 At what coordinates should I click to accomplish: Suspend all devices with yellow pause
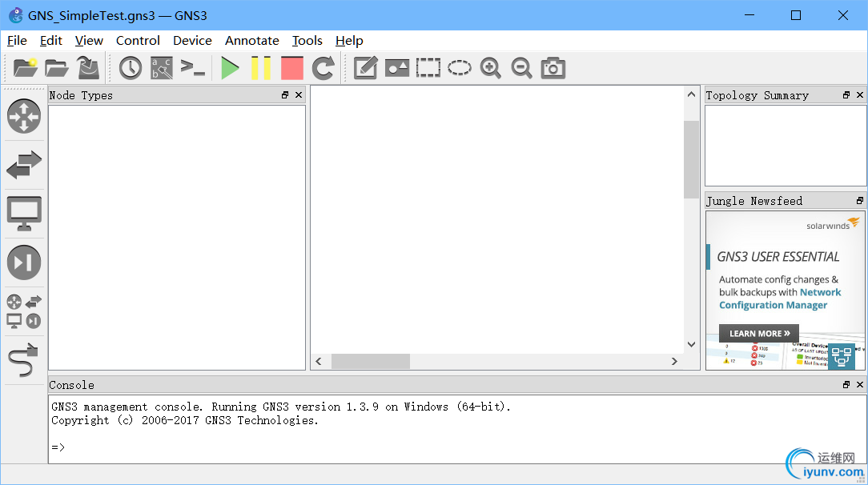261,68
